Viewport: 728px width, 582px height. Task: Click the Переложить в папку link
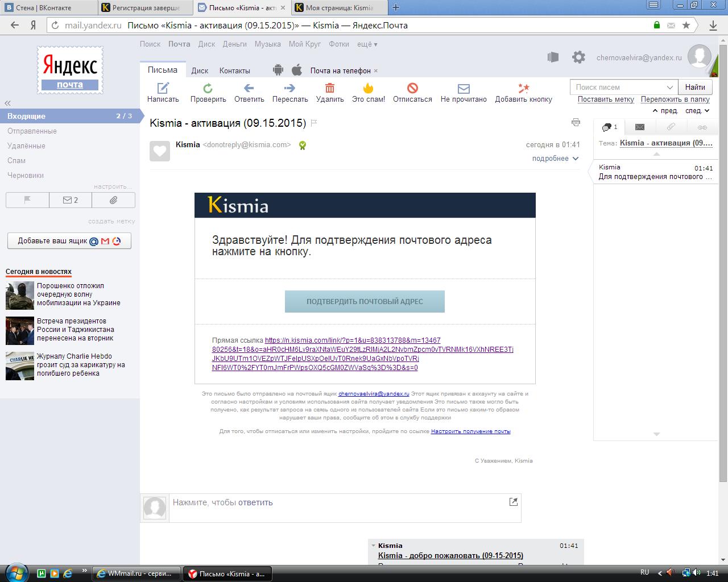click(x=676, y=99)
